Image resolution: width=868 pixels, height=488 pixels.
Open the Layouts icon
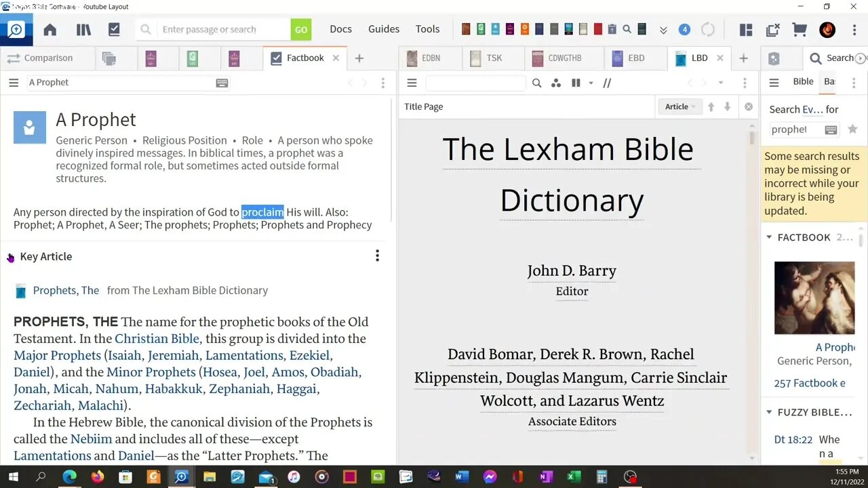(746, 30)
